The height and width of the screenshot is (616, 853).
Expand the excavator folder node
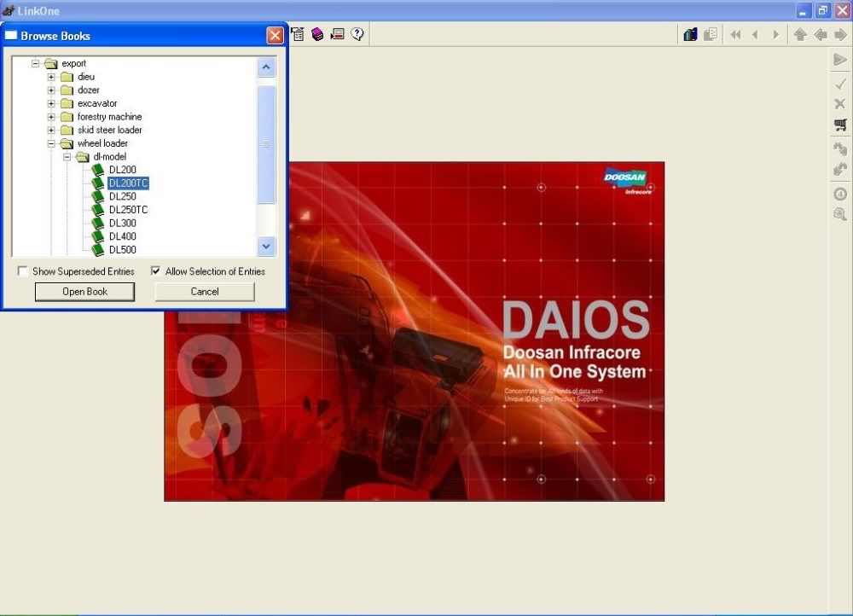tap(51, 103)
